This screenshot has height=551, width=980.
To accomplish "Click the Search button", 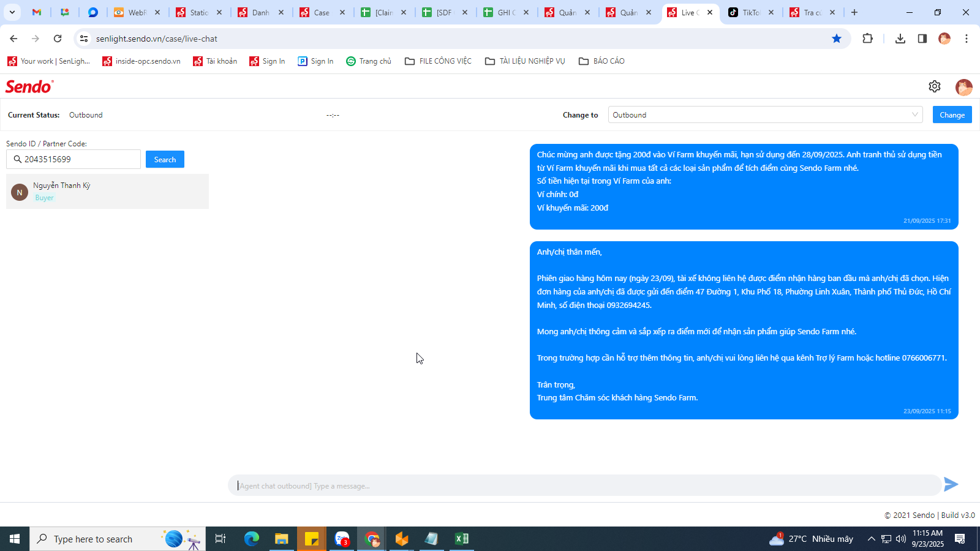I will coord(165,159).
